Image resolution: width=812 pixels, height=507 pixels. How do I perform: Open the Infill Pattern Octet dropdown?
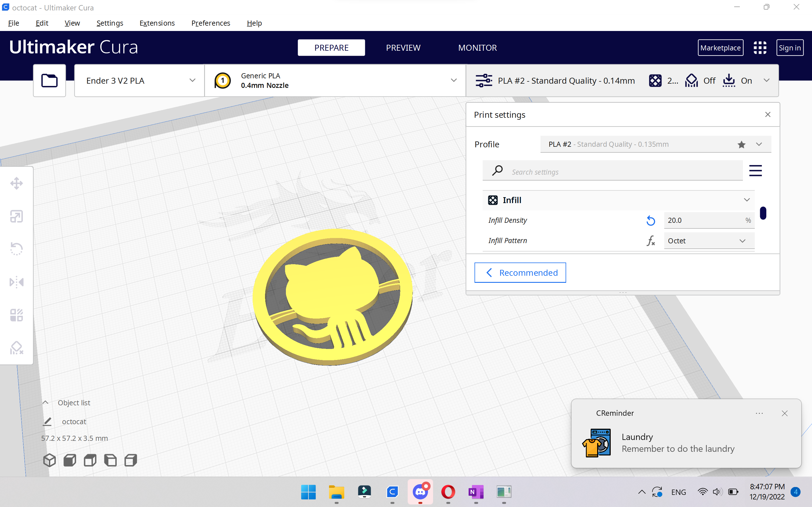(709, 241)
